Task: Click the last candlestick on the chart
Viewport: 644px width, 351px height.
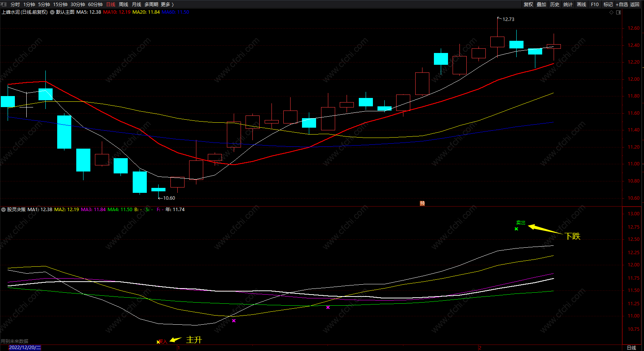Action: tap(554, 46)
